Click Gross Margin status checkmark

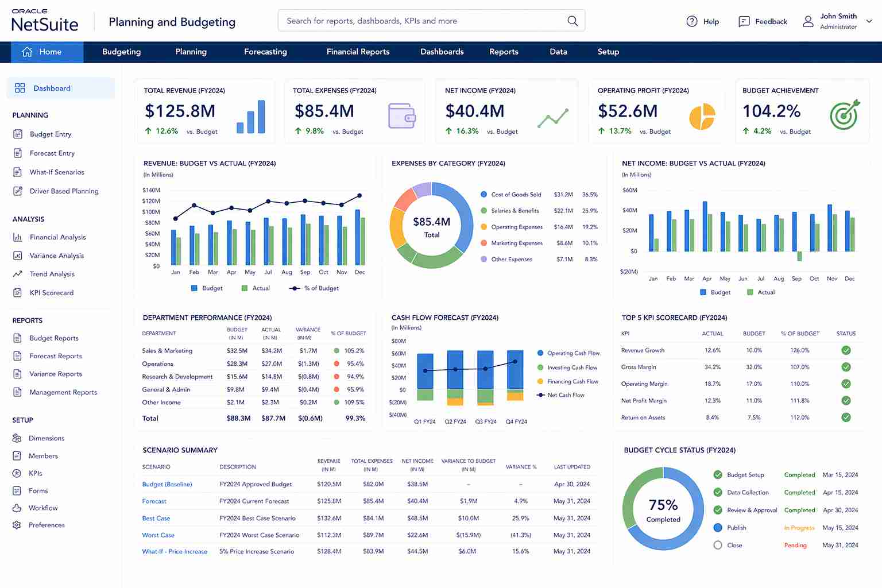(x=846, y=367)
